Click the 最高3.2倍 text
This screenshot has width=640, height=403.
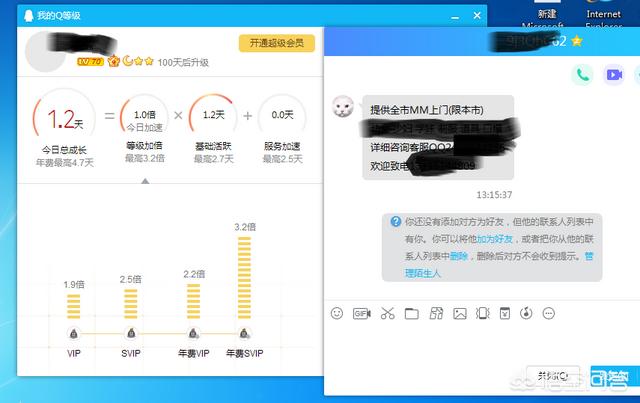point(144,158)
